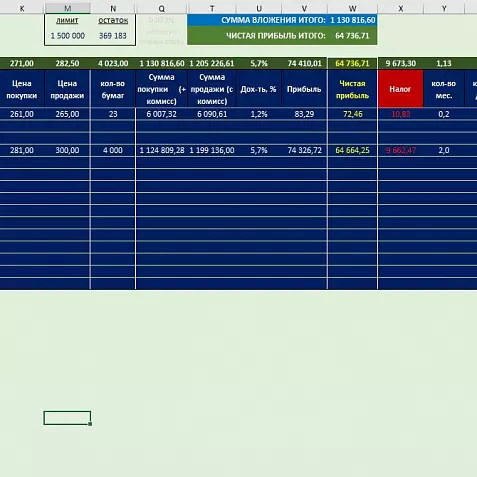Select column header M
Screen dimensions: 477x477
(67, 8)
